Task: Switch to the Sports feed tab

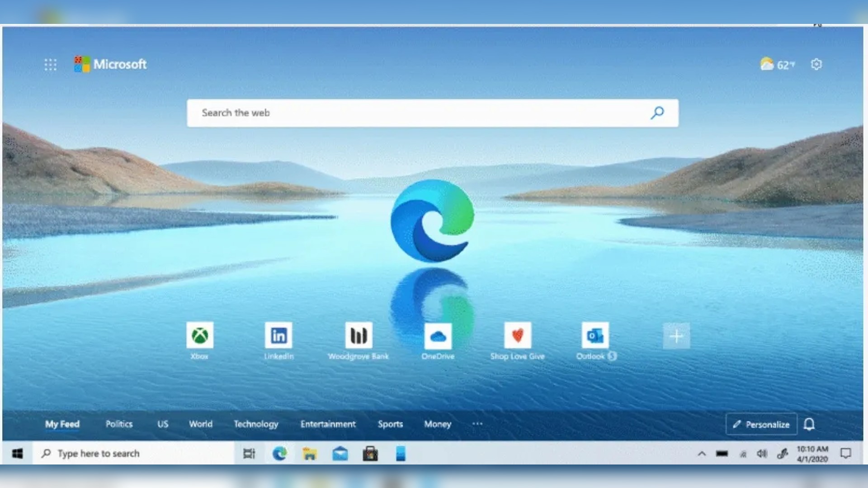Action: coord(390,424)
